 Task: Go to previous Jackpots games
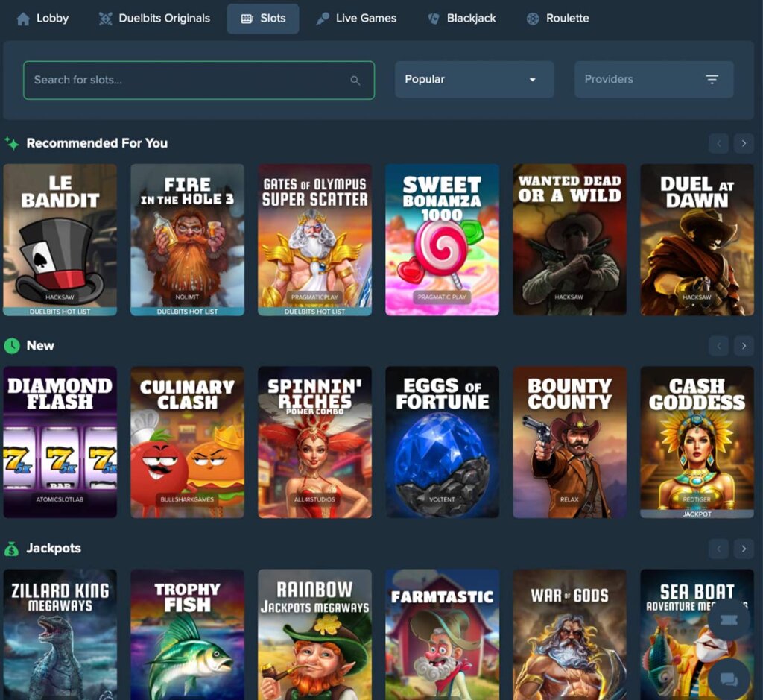coord(719,549)
